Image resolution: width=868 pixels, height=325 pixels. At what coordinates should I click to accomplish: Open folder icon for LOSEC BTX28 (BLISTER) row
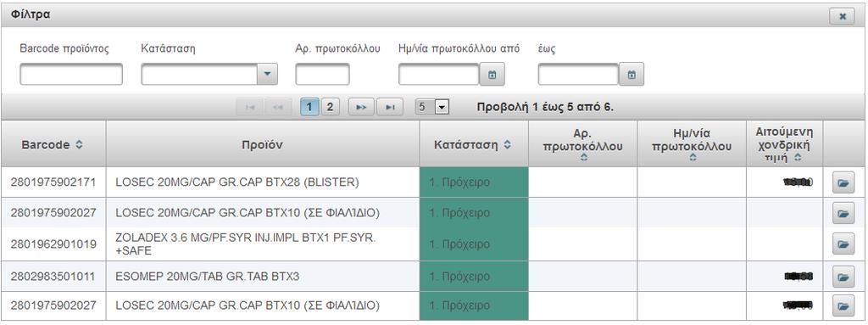[x=843, y=182]
